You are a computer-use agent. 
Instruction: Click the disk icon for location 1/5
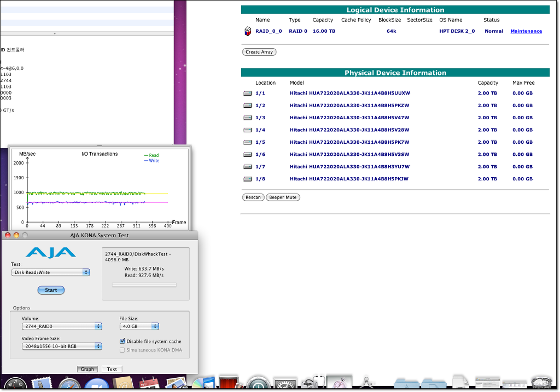click(248, 143)
